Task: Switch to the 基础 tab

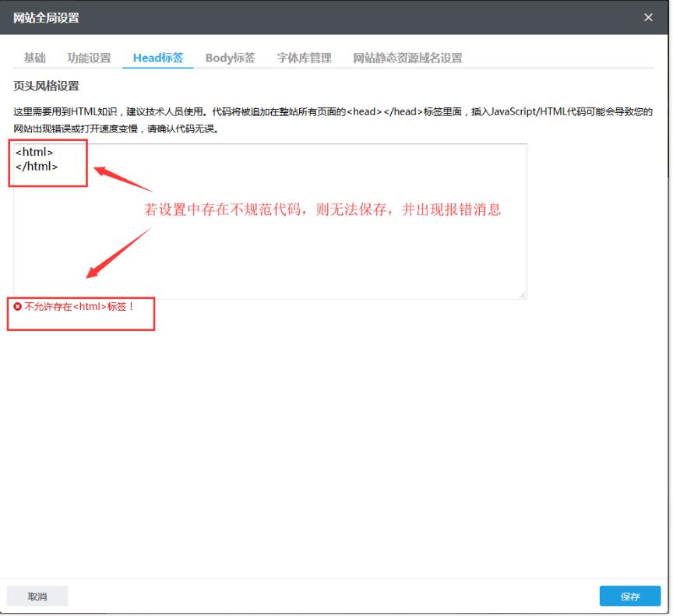Action: [x=34, y=58]
